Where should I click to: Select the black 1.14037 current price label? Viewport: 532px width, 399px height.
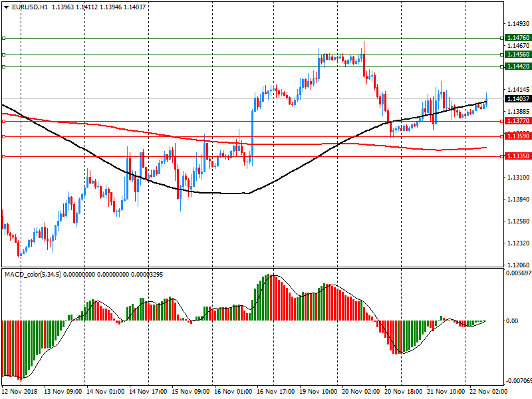click(518, 99)
